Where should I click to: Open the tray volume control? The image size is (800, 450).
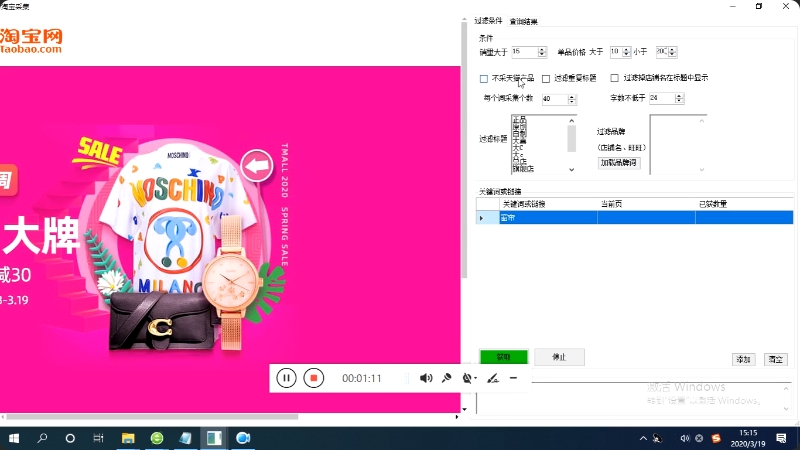click(685, 438)
